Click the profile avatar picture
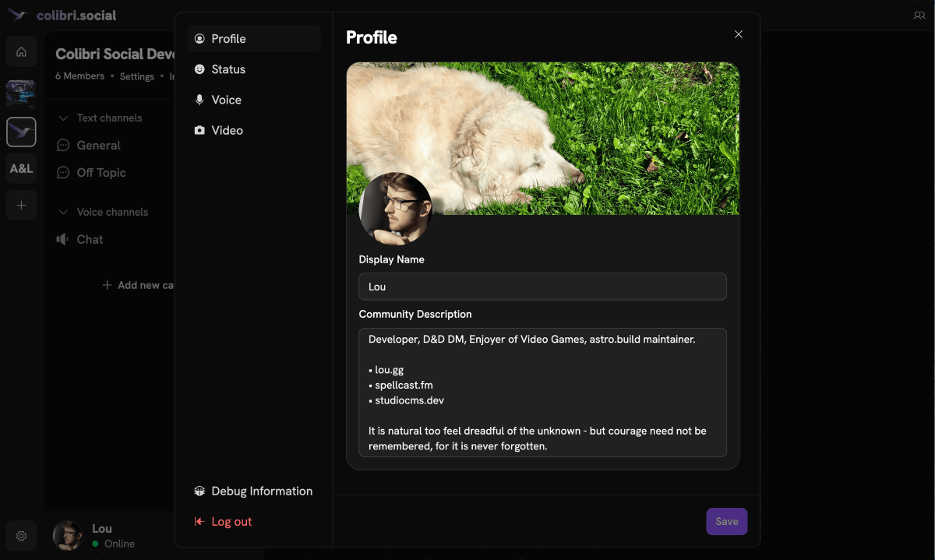 (x=395, y=208)
